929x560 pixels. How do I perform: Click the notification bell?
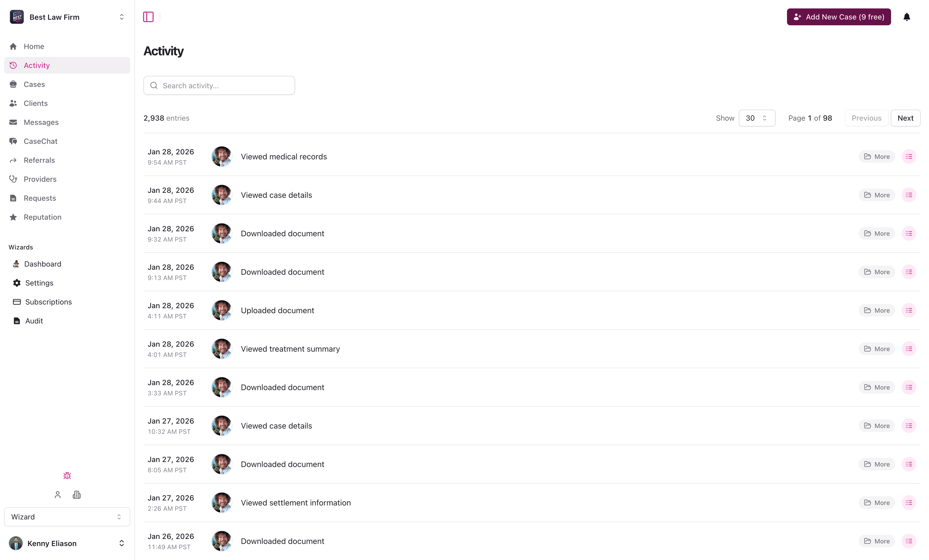point(907,17)
